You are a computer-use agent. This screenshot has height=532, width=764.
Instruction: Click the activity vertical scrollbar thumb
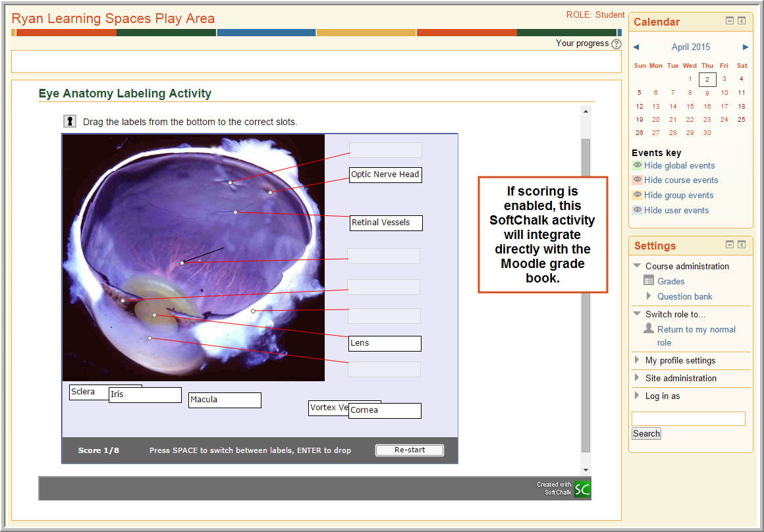[586, 296]
